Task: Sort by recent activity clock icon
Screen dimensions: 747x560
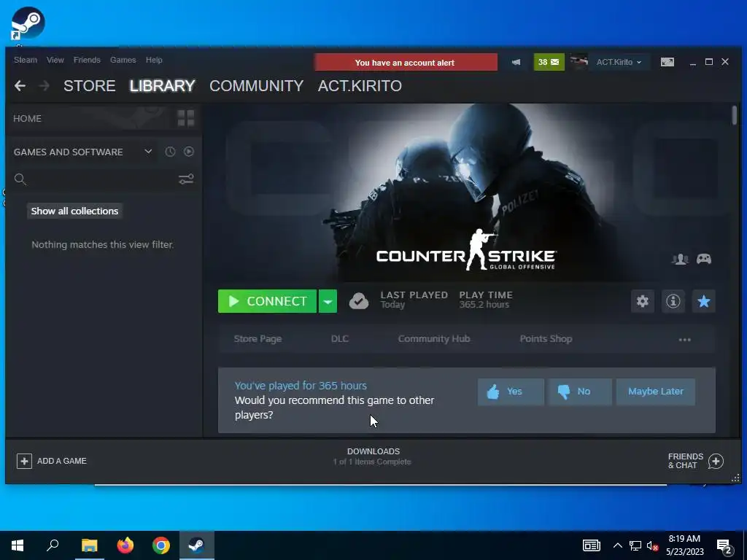Action: pos(170,152)
